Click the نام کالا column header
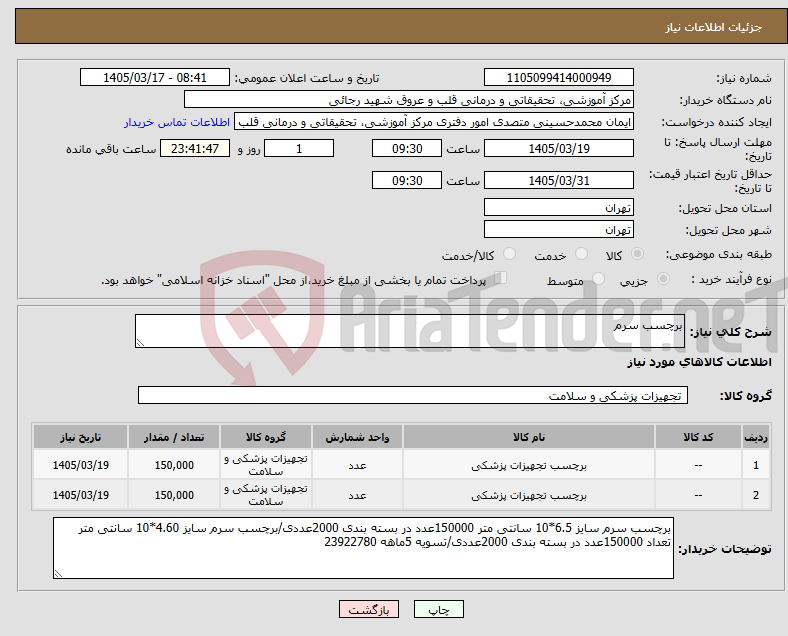Screen dimensions: 788x636 pos(529,437)
